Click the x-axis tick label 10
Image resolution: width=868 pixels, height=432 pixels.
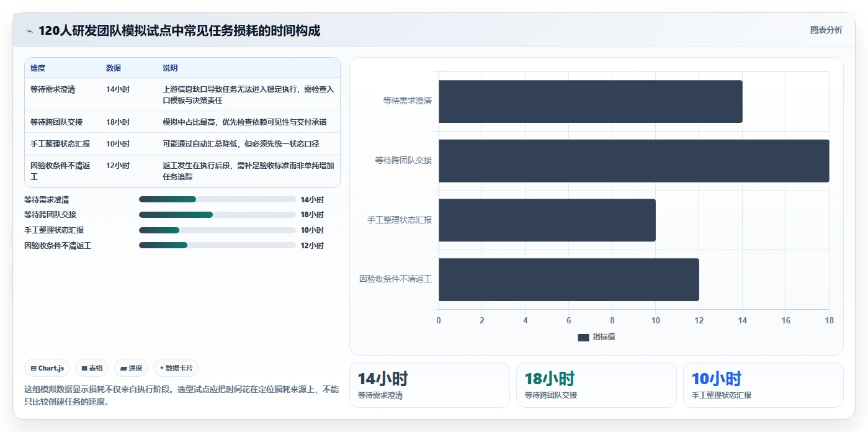click(x=656, y=320)
